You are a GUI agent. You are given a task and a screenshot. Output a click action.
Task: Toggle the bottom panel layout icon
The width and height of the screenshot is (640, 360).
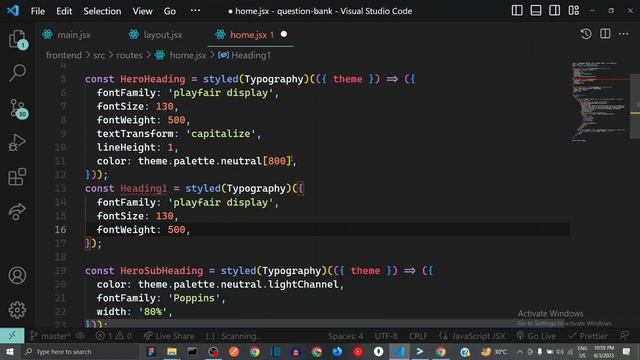click(x=536, y=11)
